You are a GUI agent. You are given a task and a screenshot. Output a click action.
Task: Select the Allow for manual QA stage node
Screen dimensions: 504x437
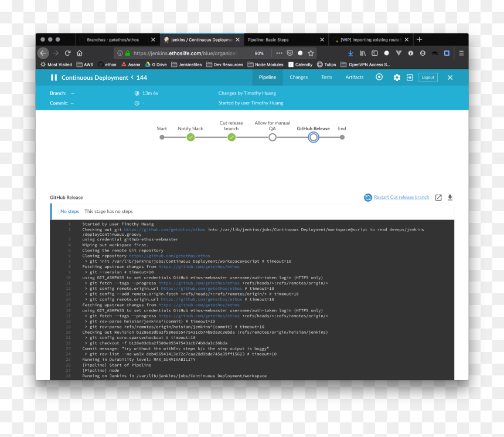pos(273,137)
